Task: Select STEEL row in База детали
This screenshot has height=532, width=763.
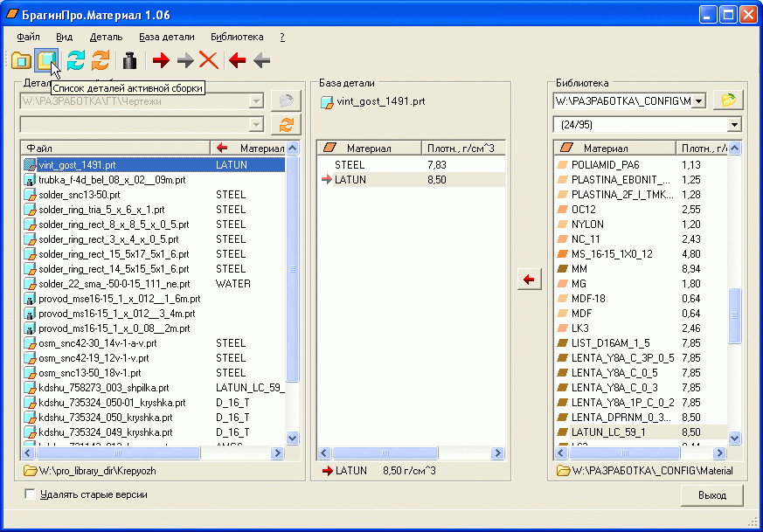Action: (x=411, y=165)
